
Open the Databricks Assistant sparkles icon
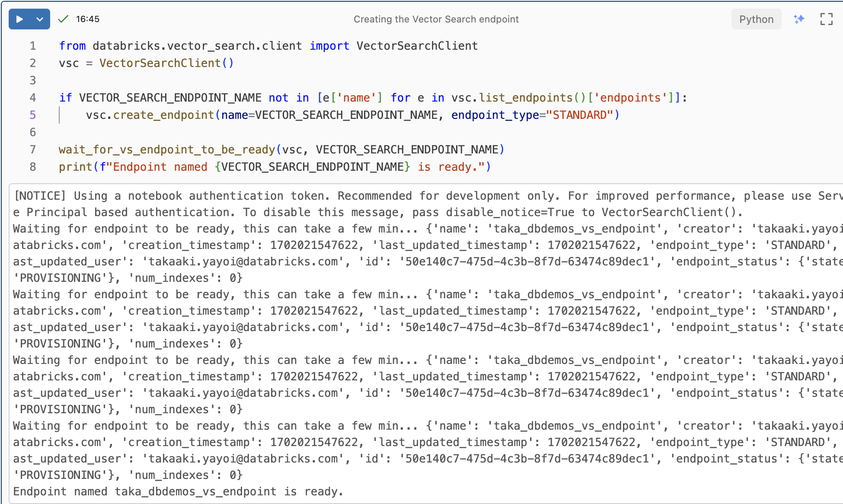point(799,19)
